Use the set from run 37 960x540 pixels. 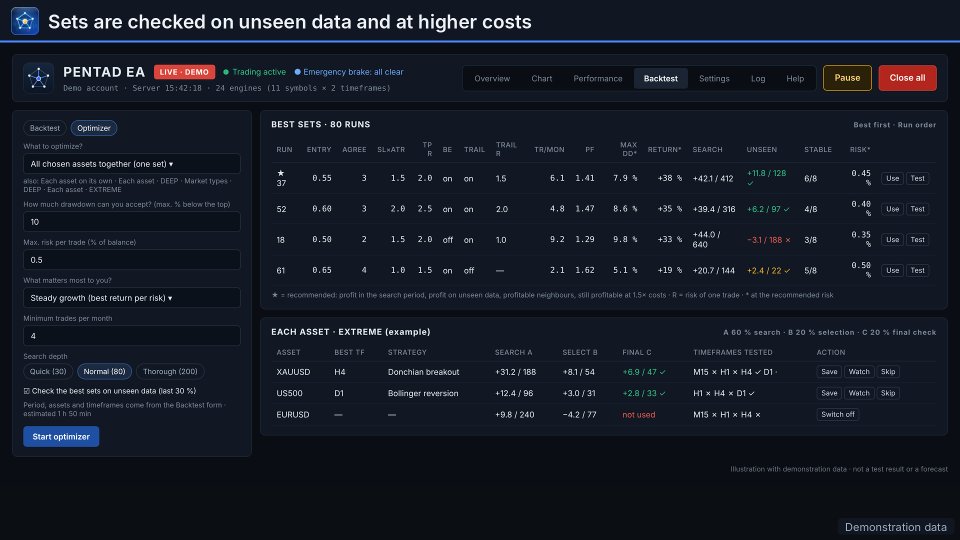[892, 178]
